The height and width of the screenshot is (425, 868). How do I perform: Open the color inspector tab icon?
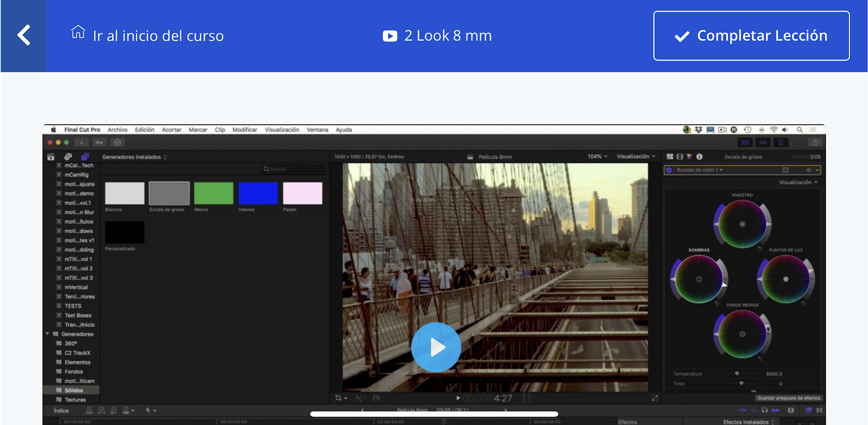[x=689, y=157]
